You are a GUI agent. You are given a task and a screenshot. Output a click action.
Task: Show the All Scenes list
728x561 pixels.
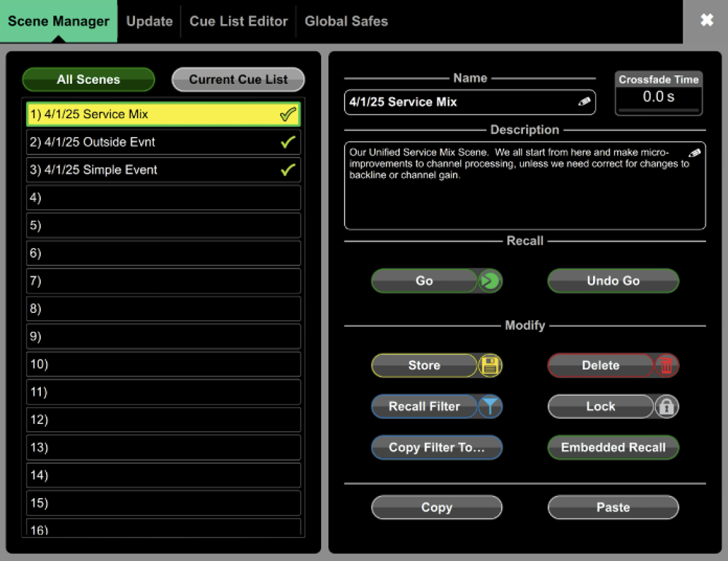point(88,80)
